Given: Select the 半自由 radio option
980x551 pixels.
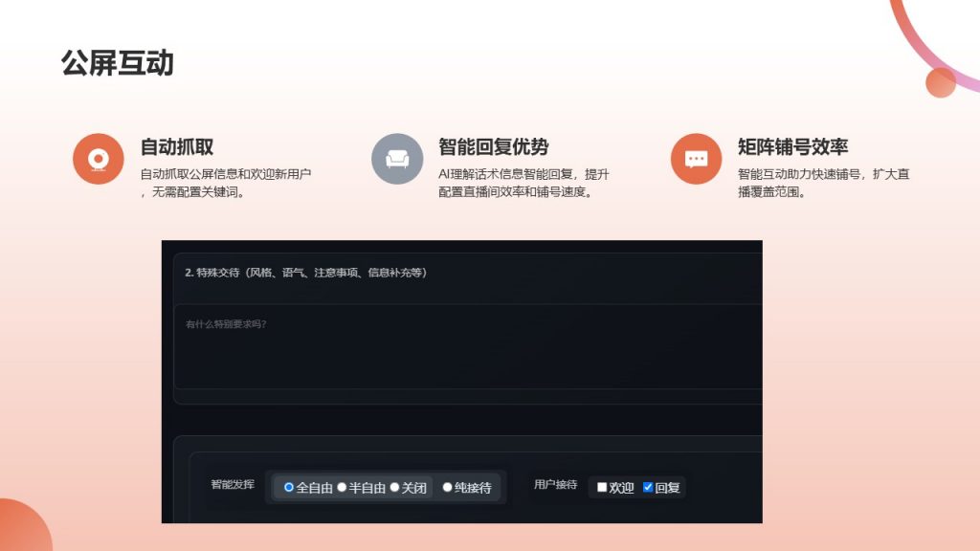Looking at the screenshot, I should (342, 488).
